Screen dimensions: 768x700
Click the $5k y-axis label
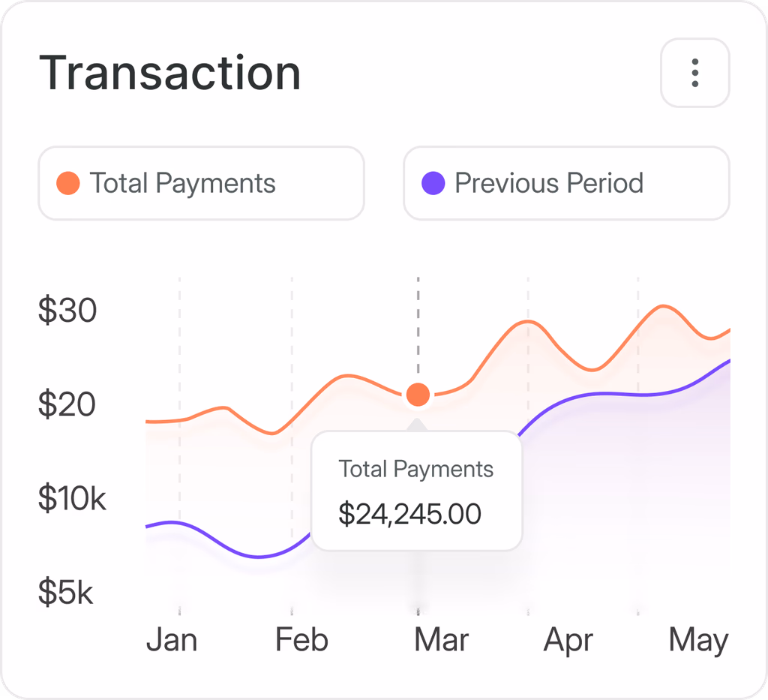tap(66, 592)
